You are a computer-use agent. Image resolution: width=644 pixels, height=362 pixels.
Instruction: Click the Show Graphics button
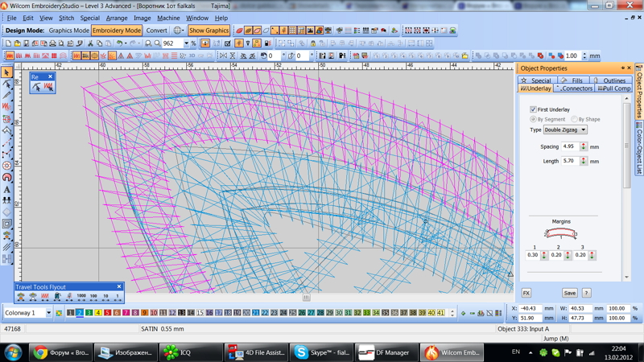[x=208, y=31]
